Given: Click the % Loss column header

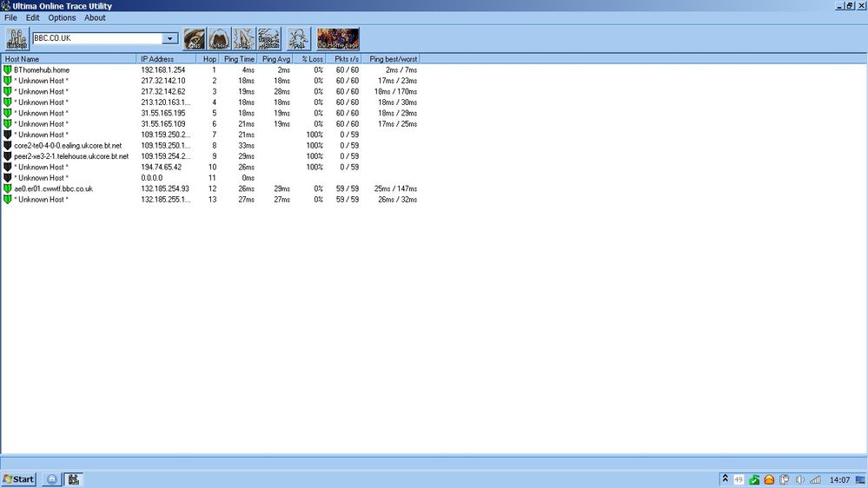Looking at the screenshot, I should point(309,59).
